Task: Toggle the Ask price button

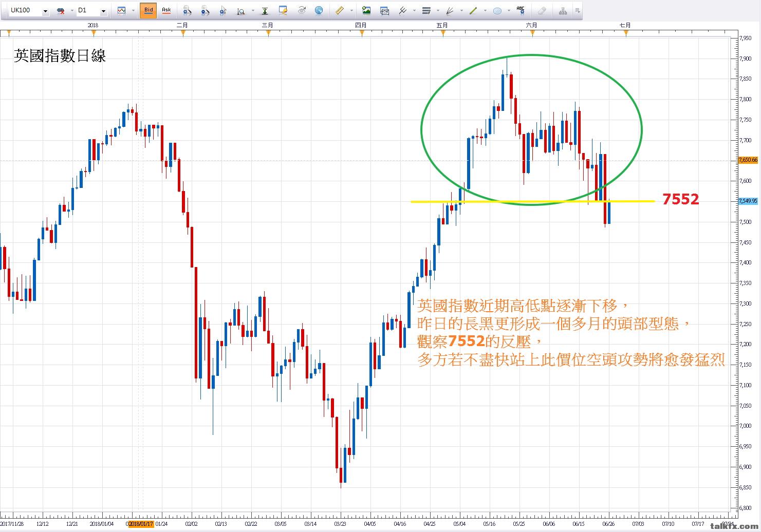Action: tap(166, 10)
